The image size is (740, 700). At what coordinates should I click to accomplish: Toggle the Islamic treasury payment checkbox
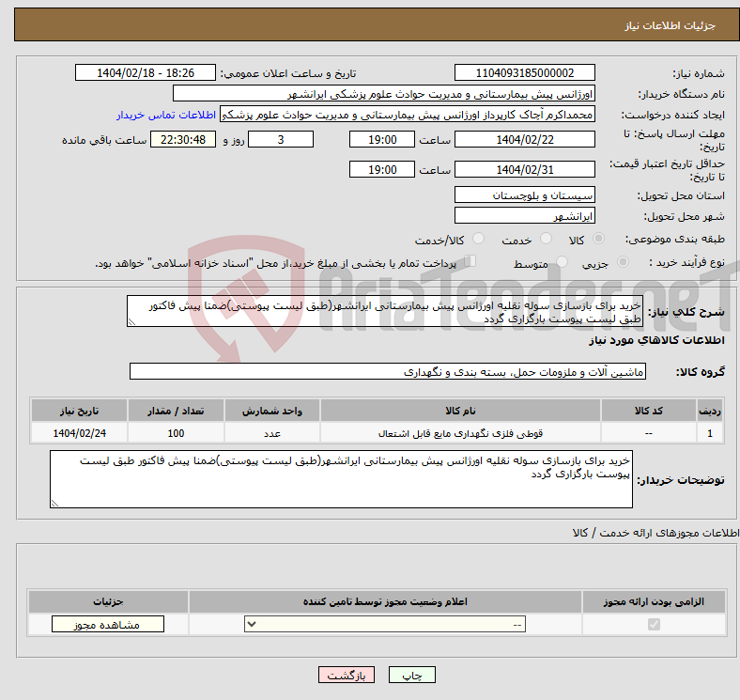(470, 262)
